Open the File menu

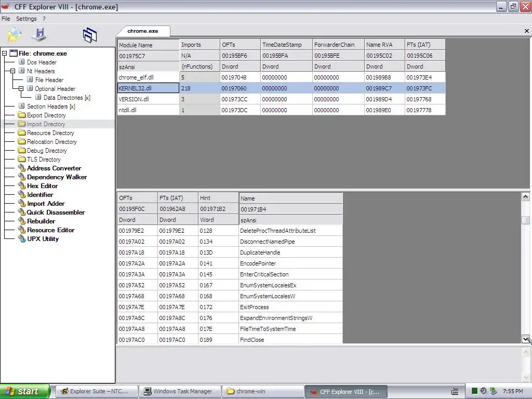pos(6,19)
